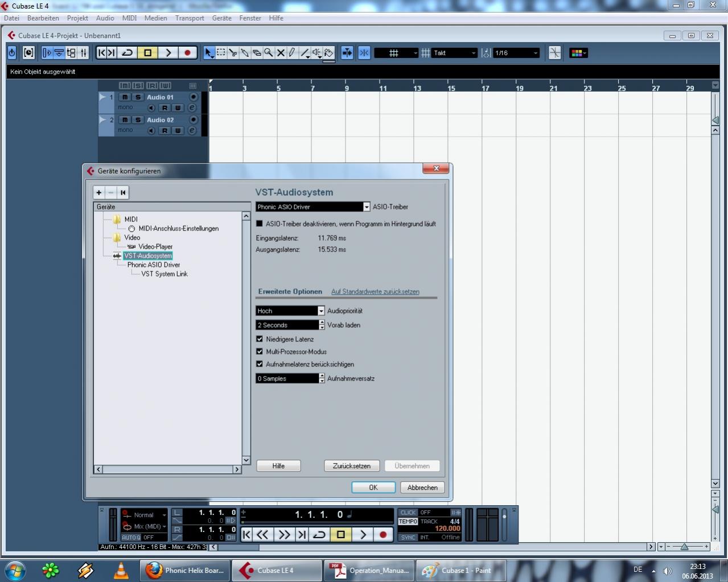728x582 pixels.
Task: Toggle the ASIO-Treiber deaktivieren checkbox
Action: coord(260,224)
